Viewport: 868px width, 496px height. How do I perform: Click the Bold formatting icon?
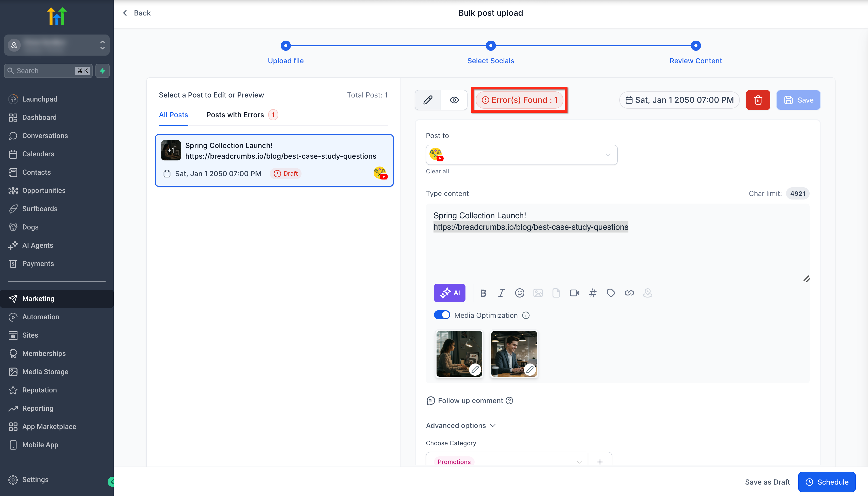pos(483,293)
